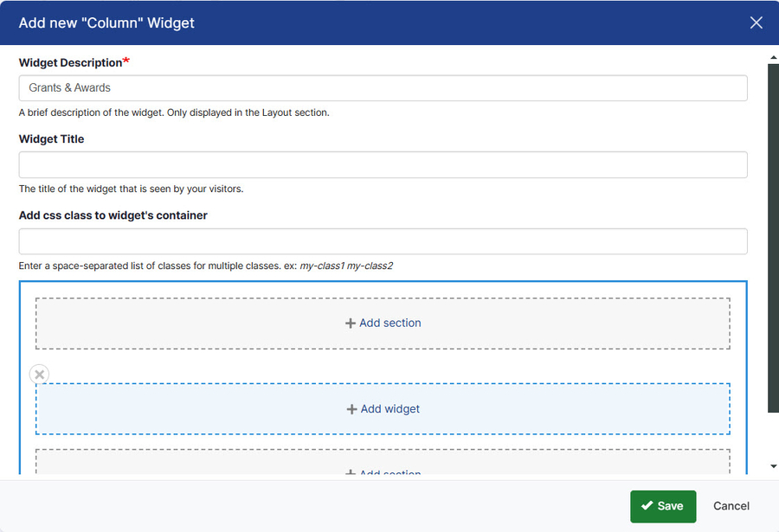Choose the Add widget link text
This screenshot has height=532, width=779.
(390, 409)
